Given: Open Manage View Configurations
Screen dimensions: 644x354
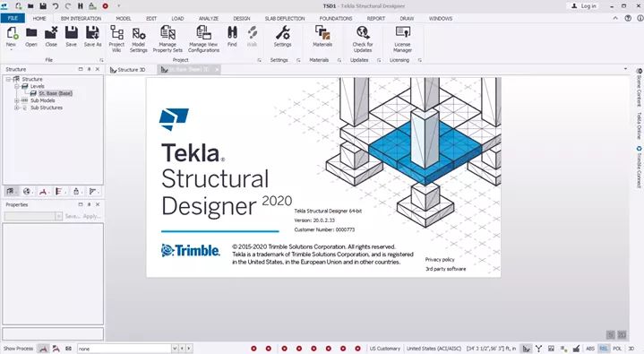Looking at the screenshot, I should click(203, 39).
